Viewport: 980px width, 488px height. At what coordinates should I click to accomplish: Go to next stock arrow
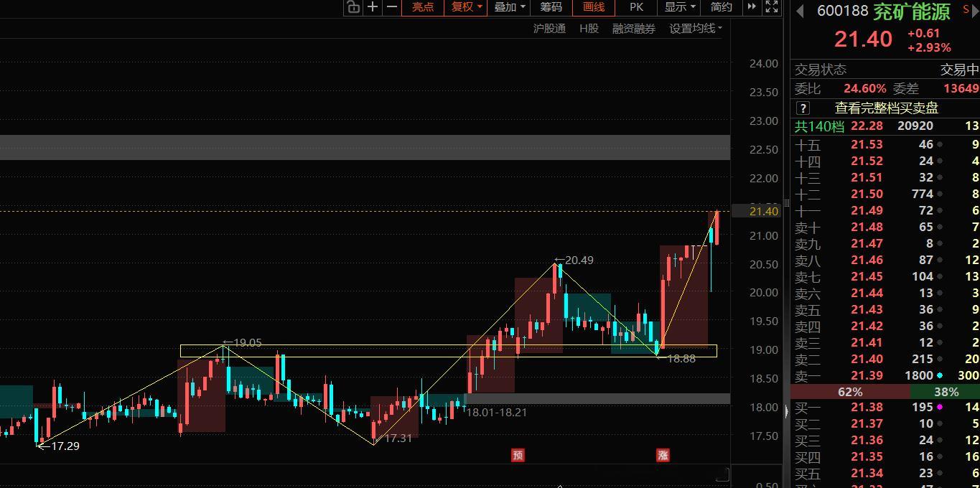tap(976, 10)
